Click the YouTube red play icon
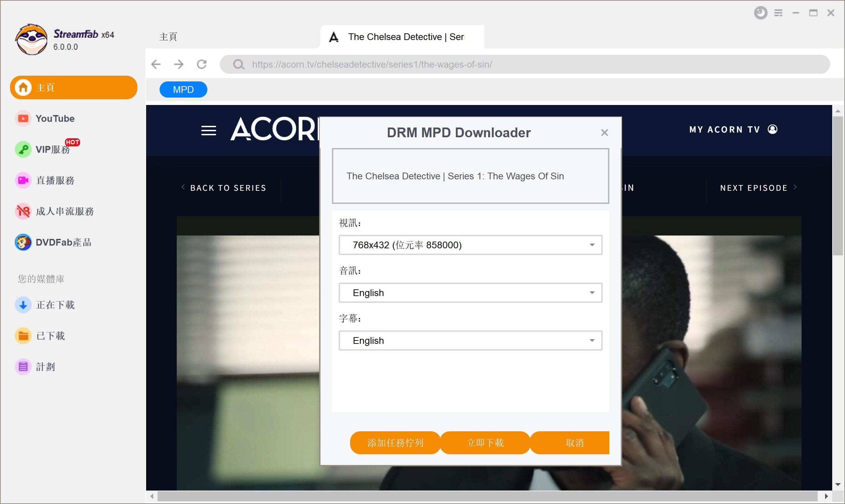This screenshot has height=504, width=845. click(x=23, y=118)
